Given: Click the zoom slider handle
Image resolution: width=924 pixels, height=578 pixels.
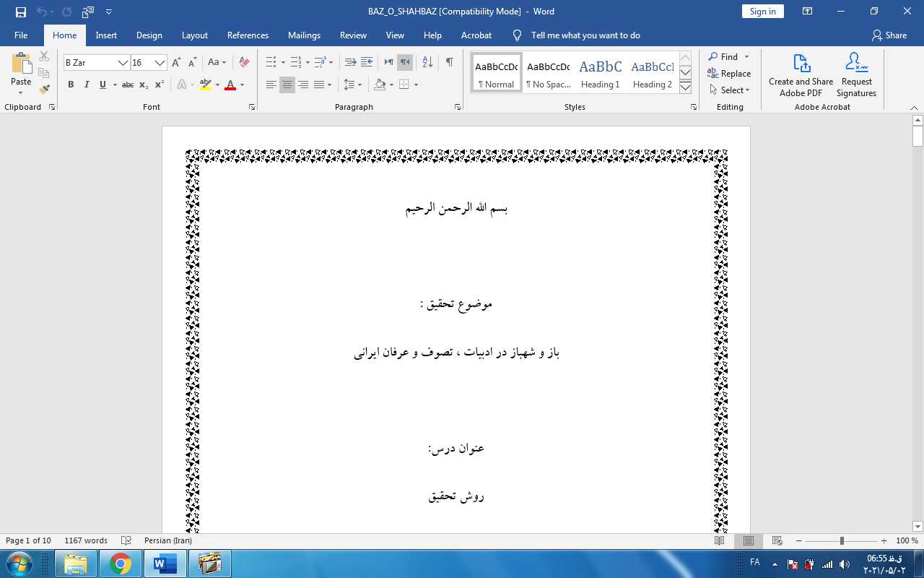Looking at the screenshot, I should point(842,541).
